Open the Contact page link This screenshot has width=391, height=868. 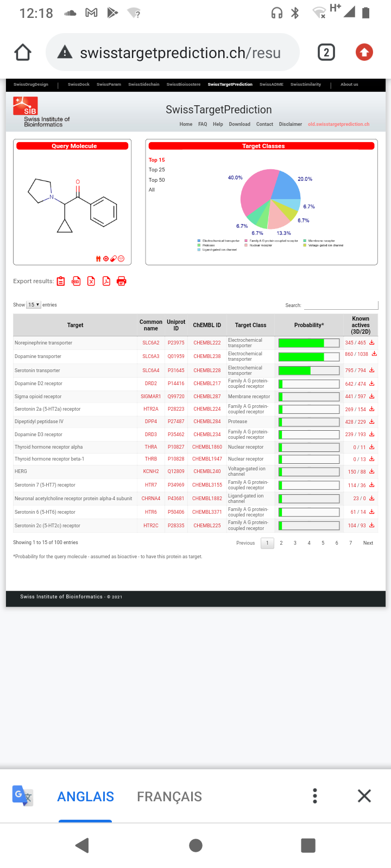click(x=264, y=124)
